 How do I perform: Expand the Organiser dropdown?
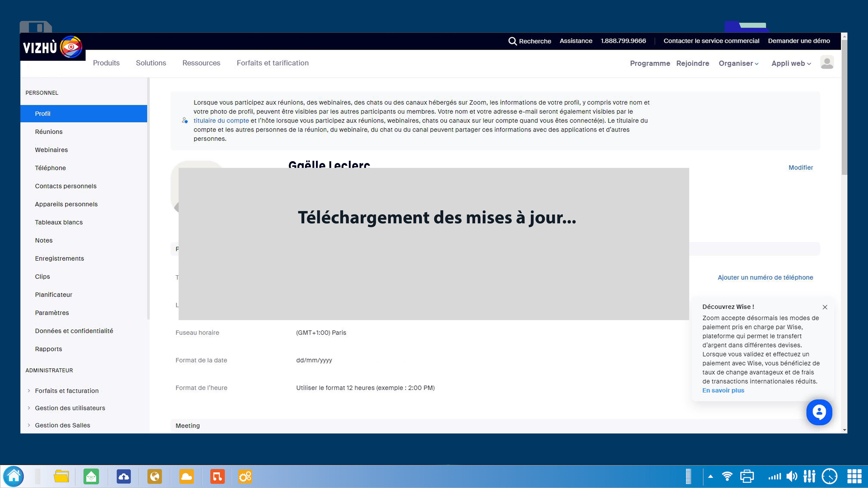[738, 63]
